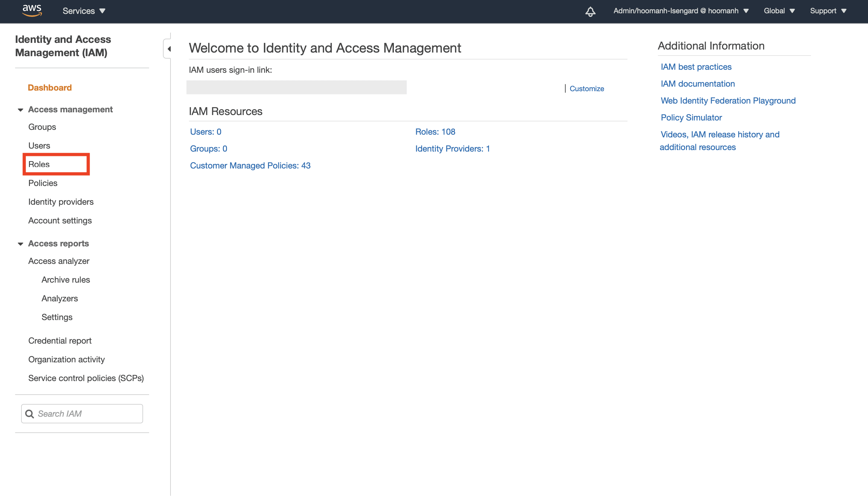Click the IAM Resources heading text

[x=225, y=111]
